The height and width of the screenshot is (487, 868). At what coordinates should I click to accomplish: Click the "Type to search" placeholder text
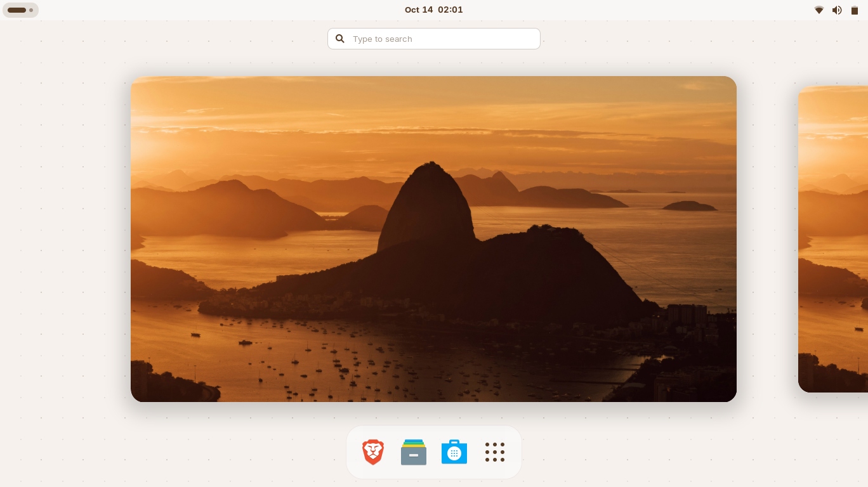pos(383,39)
